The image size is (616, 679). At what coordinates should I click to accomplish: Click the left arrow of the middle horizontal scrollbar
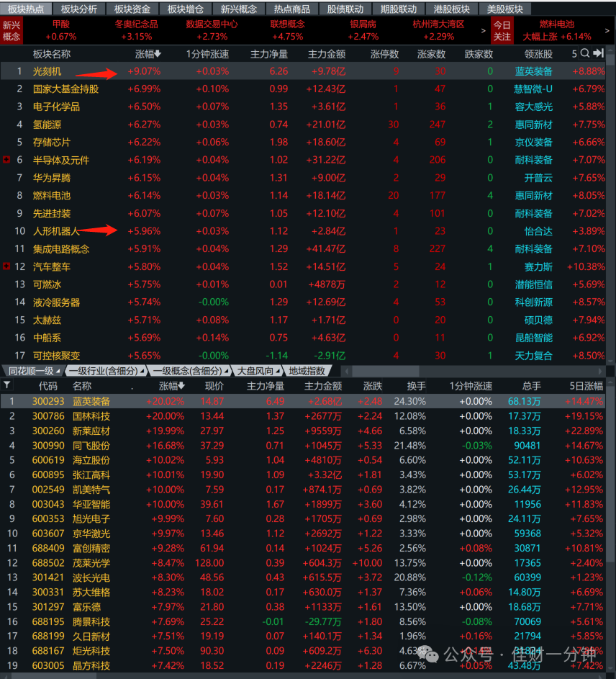click(346, 371)
